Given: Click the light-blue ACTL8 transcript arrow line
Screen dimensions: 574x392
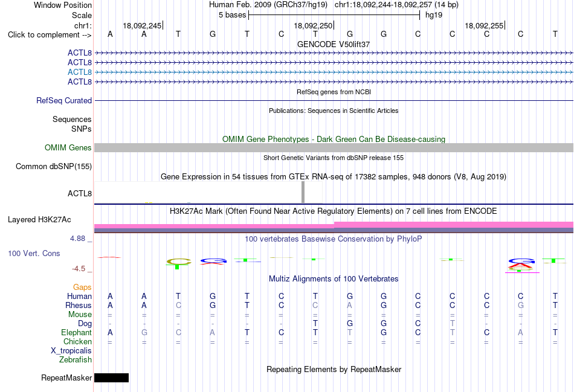Looking at the screenshot, I should point(334,72).
